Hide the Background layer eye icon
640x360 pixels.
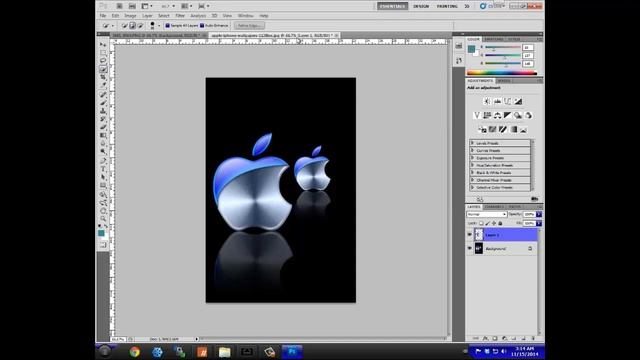469,248
